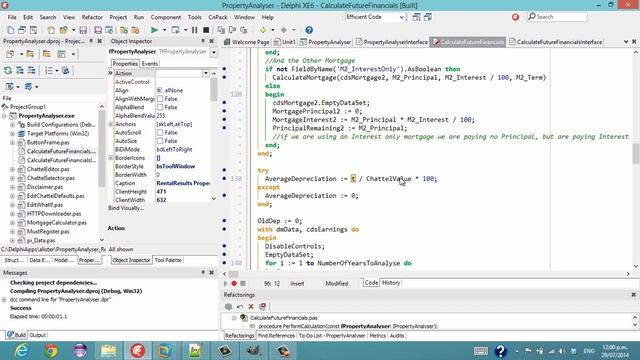The image size is (640, 360).
Task: Open the Efficient Code layout dropdown
Action: click(401, 17)
